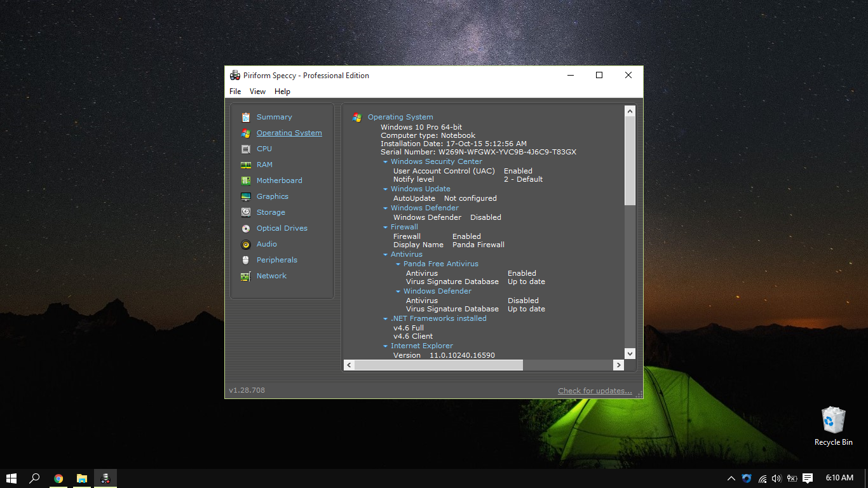
Task: Click the taskbar clock showing 6:10 AM
Action: (839, 478)
